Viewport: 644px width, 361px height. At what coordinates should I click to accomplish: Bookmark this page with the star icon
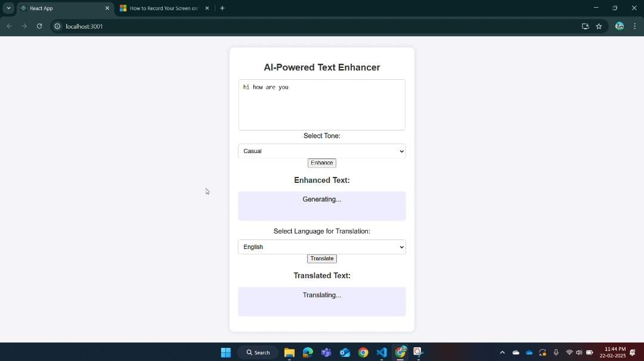[599, 26]
